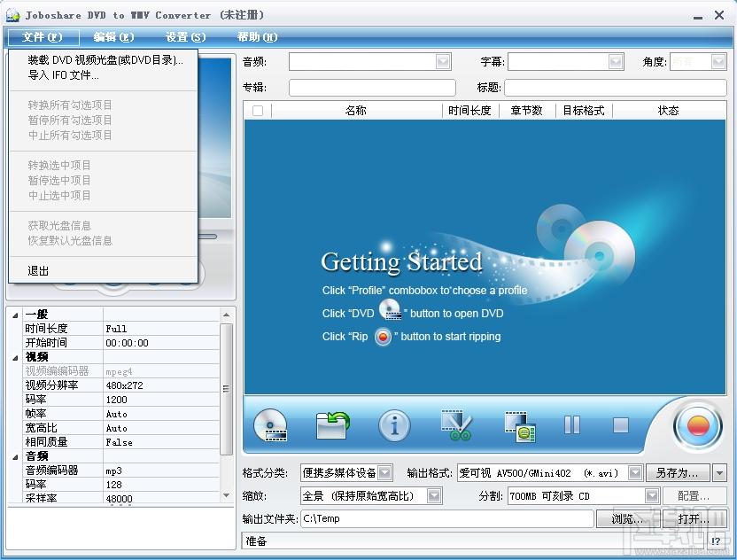Minimize the converter window

point(698,16)
